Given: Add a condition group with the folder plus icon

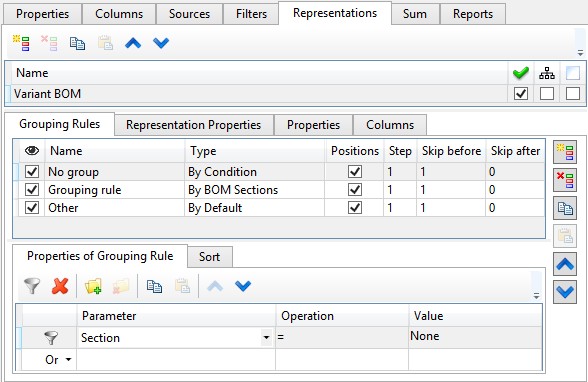Looking at the screenshot, I should pos(93,286).
